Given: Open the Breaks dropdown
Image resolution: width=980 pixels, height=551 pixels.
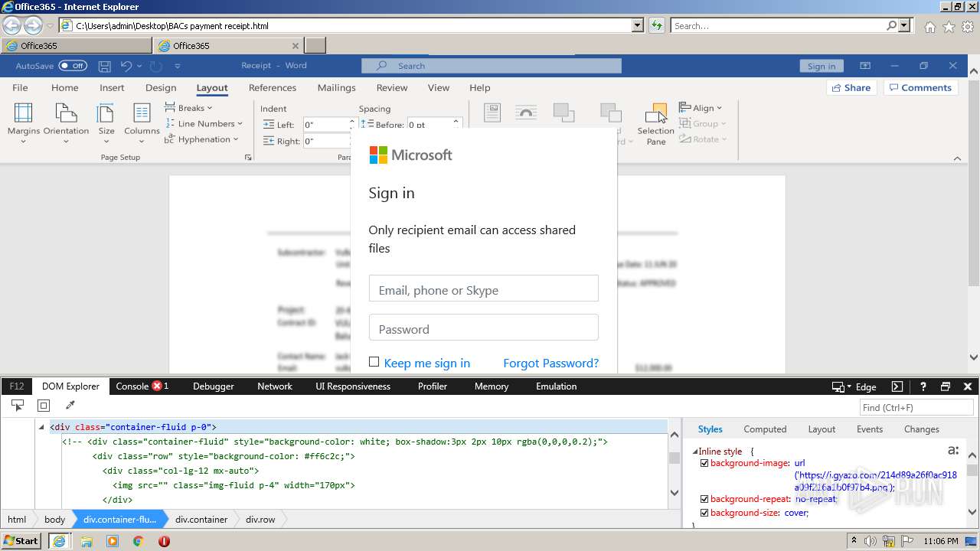Looking at the screenshot, I should [188, 108].
